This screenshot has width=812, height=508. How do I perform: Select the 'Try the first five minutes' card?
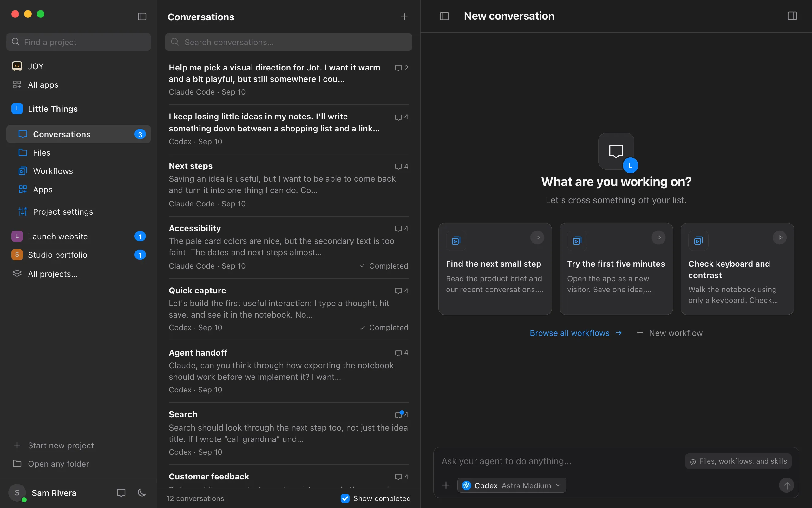click(x=616, y=269)
